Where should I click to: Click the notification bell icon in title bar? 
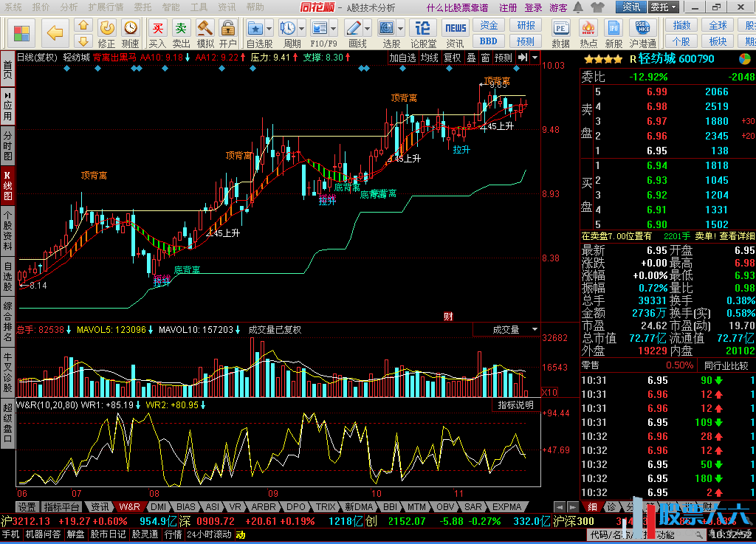coord(577,7)
